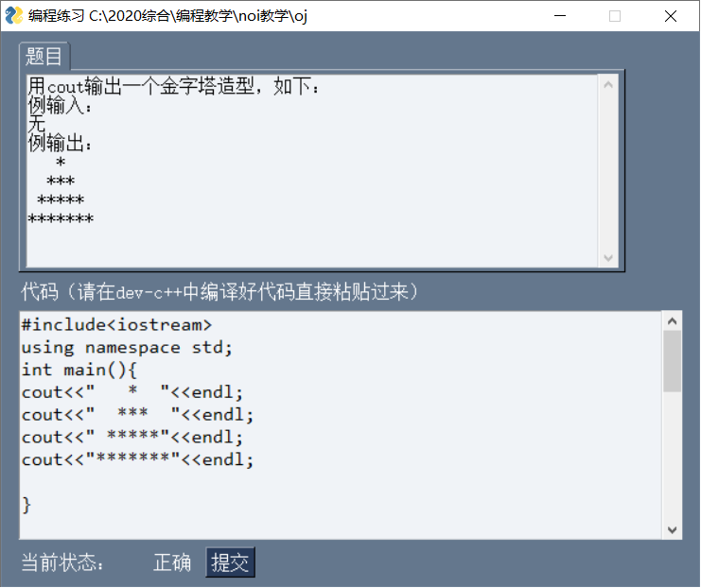The height and width of the screenshot is (588, 701).
Task: Click the code editor scrollbar down arrow
Action: point(672,529)
